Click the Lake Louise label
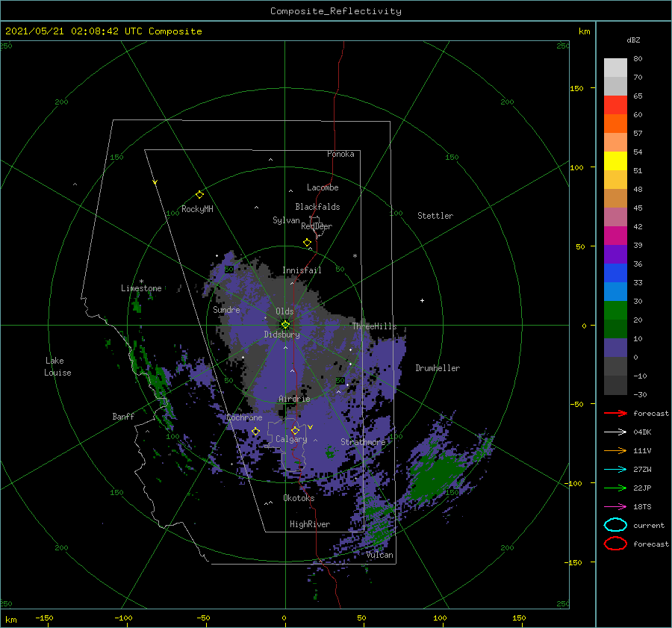The width and height of the screenshot is (672, 628). click(57, 367)
